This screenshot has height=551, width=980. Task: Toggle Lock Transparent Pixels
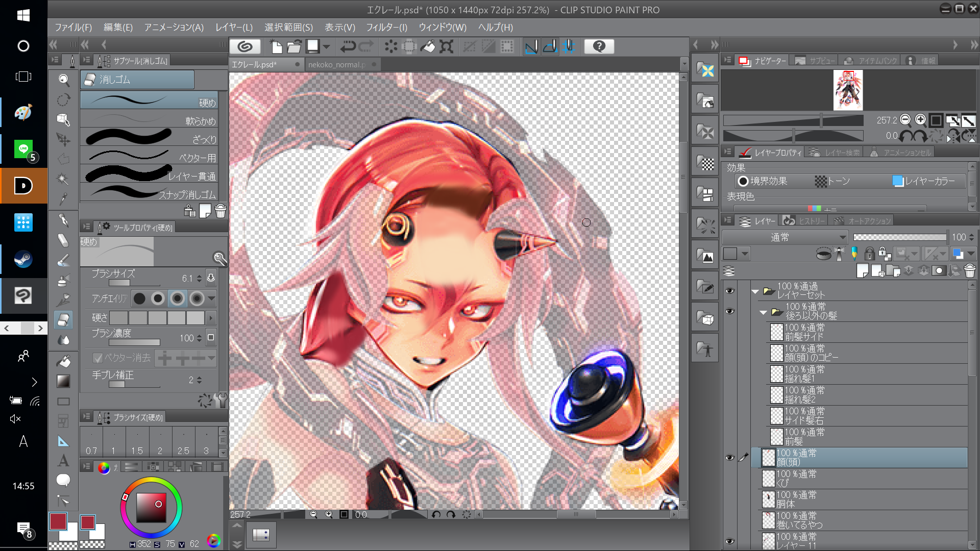click(x=885, y=254)
